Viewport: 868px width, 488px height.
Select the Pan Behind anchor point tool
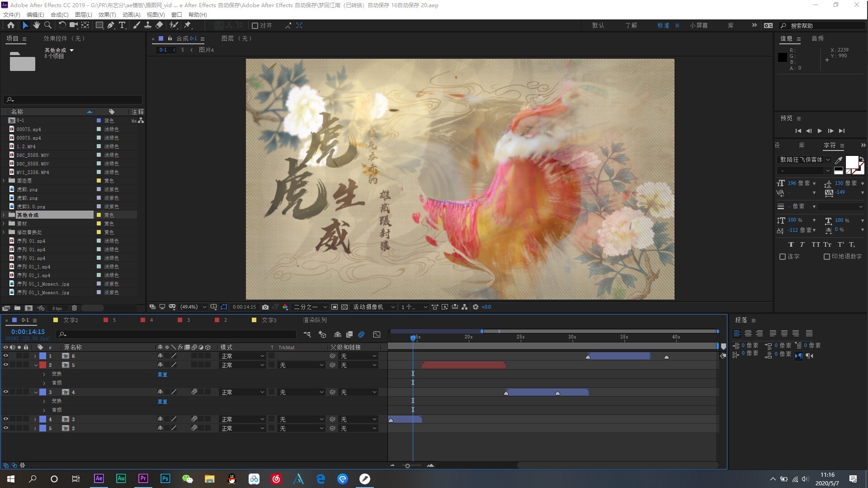point(85,25)
